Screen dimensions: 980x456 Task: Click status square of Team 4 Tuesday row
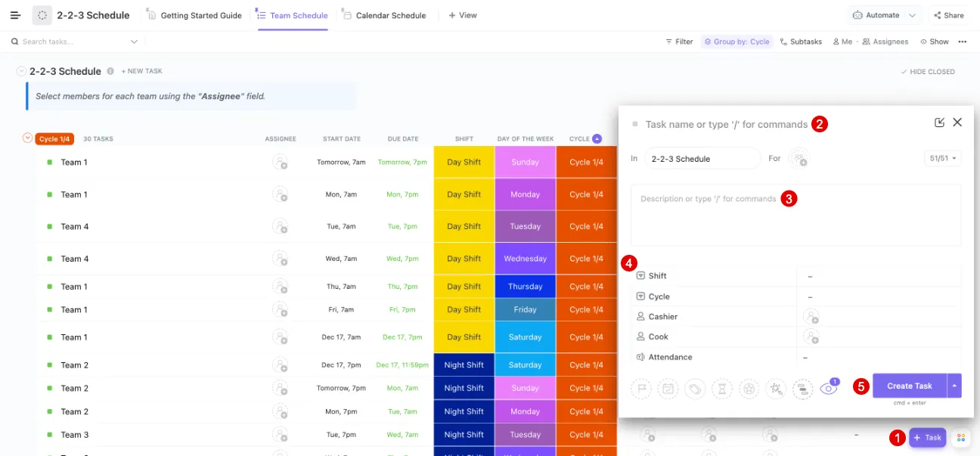(49, 227)
